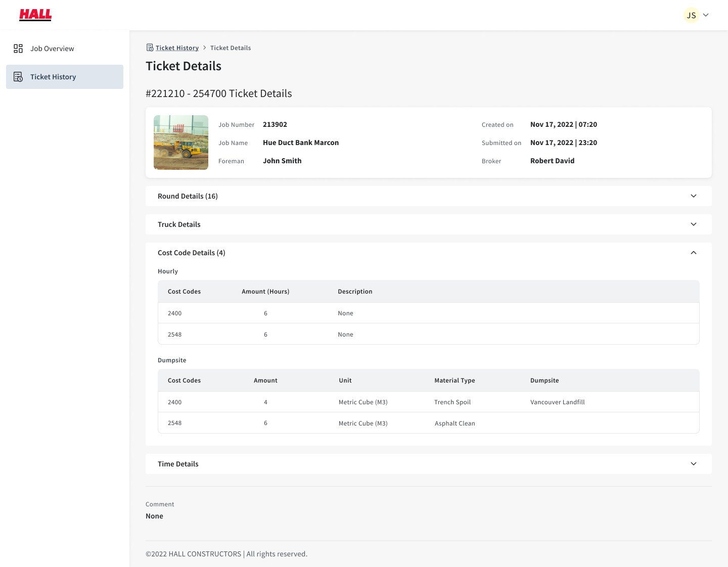Click the Job Overview grid icon
The height and width of the screenshot is (567, 728).
[x=18, y=49]
